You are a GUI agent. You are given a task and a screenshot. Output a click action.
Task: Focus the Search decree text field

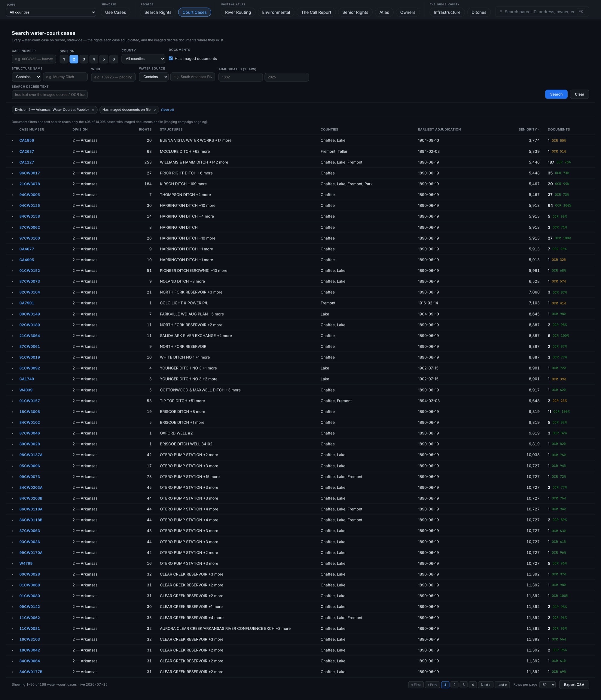[x=50, y=95]
